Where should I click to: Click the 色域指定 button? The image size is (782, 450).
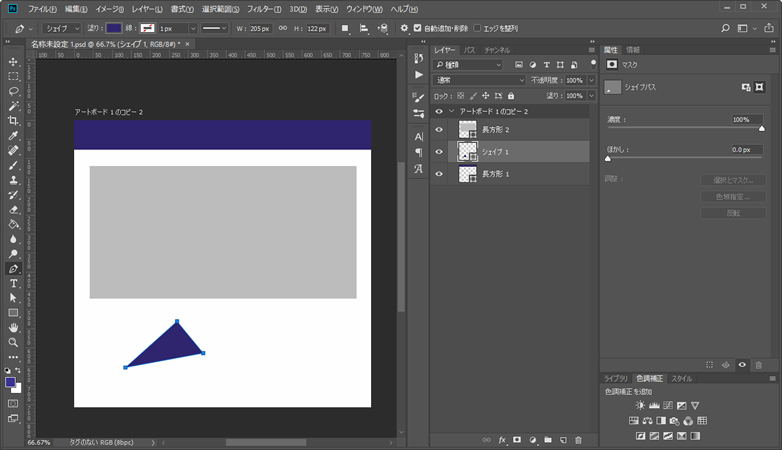[x=733, y=197]
